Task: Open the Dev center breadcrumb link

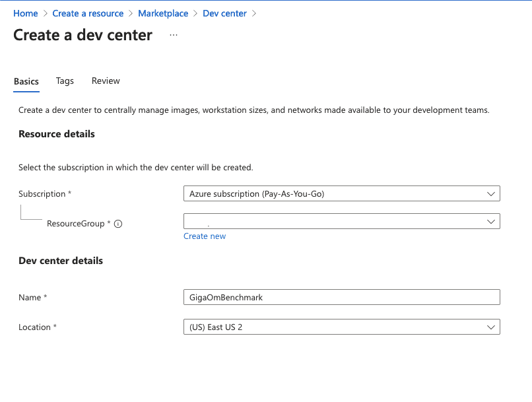Action: coord(224,13)
